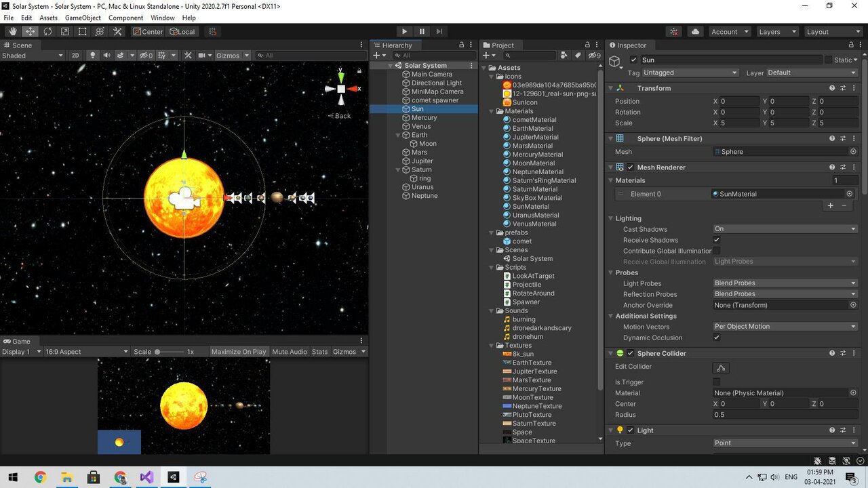Pick object for SunMaterial element field
Screen dimensions: 868x488
pyautogui.click(x=849, y=194)
